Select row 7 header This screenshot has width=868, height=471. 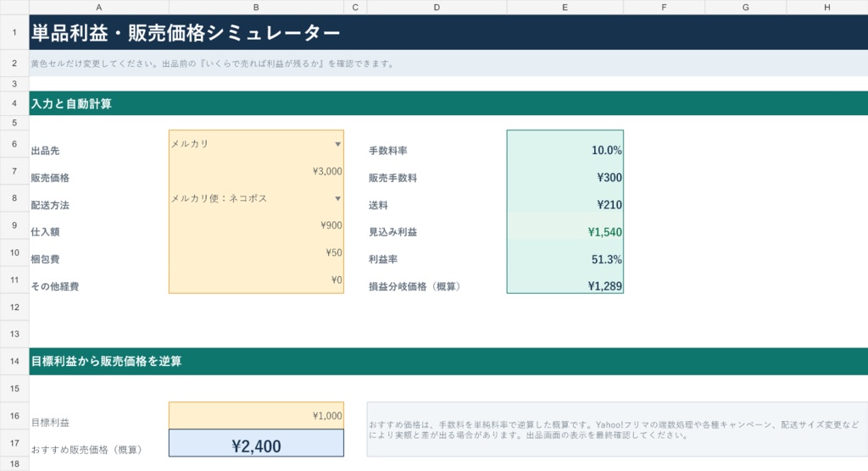14,171
